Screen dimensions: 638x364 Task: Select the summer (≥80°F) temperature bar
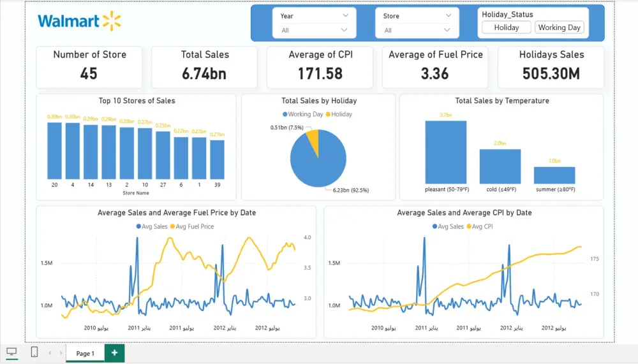[x=554, y=175]
